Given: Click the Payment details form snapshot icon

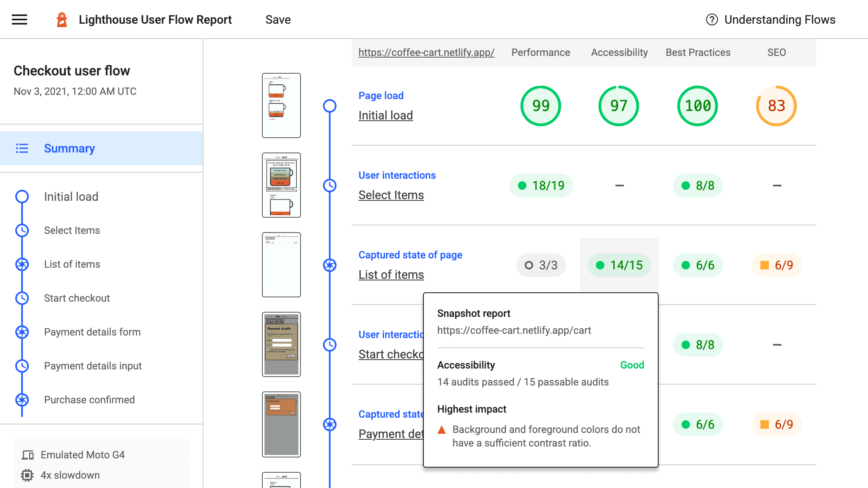Looking at the screenshot, I should tap(22, 332).
